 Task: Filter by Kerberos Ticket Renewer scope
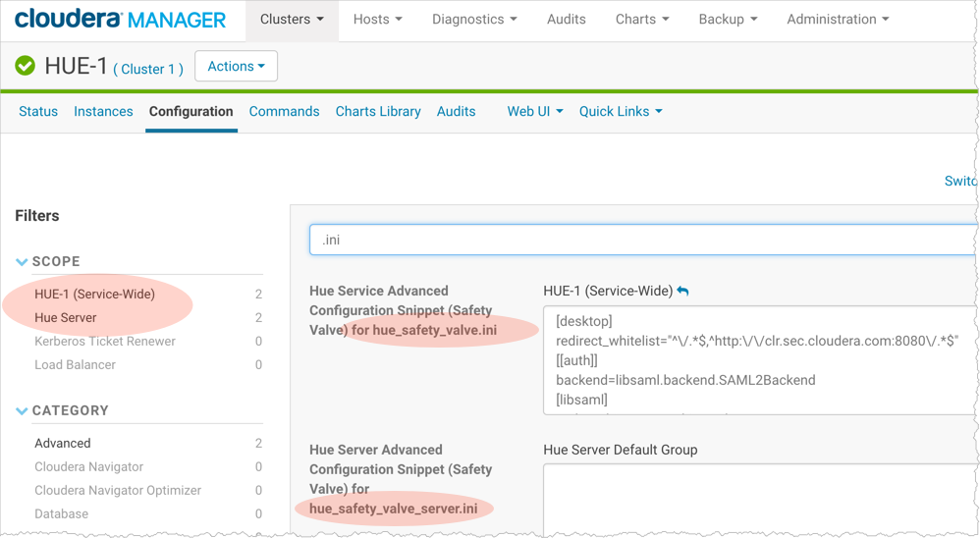pos(105,342)
